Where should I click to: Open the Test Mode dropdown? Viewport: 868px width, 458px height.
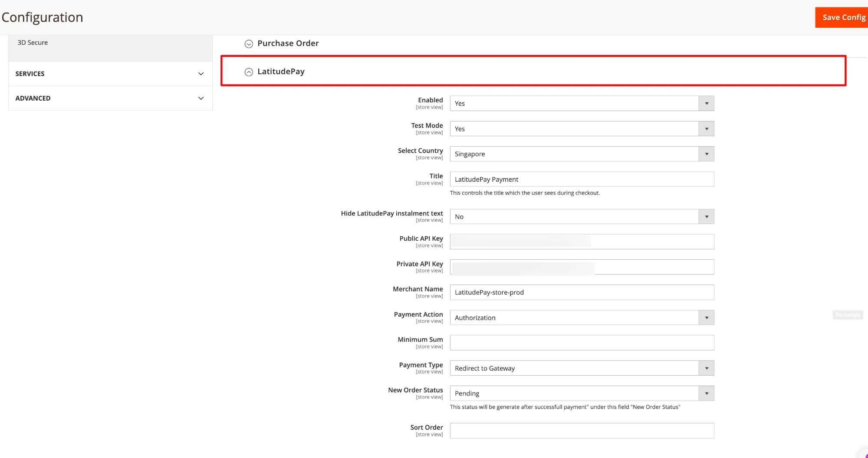[x=582, y=129]
